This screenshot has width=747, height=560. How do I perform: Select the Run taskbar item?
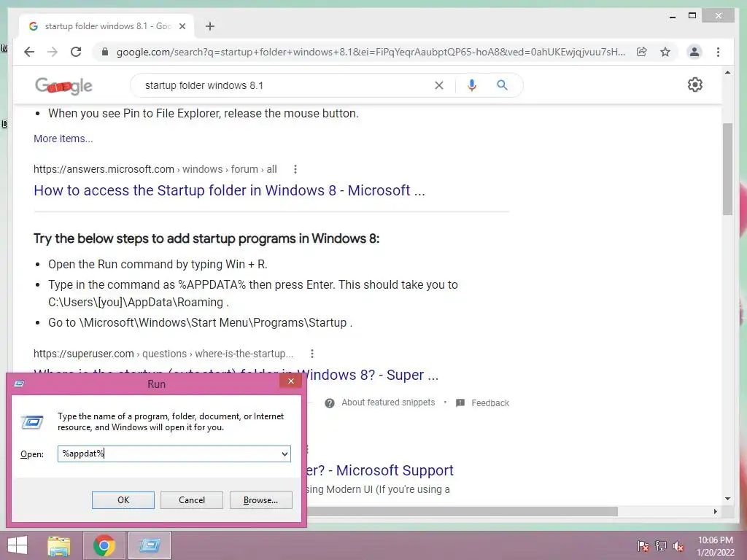coord(150,545)
